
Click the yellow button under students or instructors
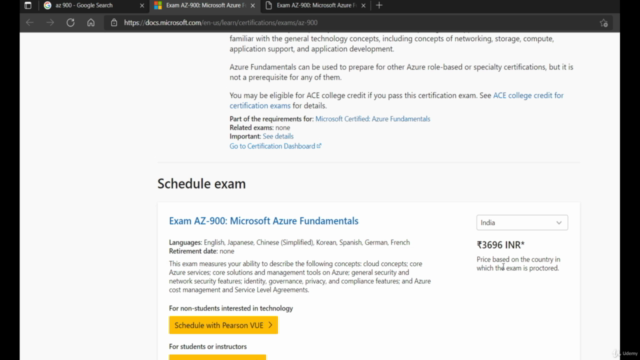click(218, 357)
